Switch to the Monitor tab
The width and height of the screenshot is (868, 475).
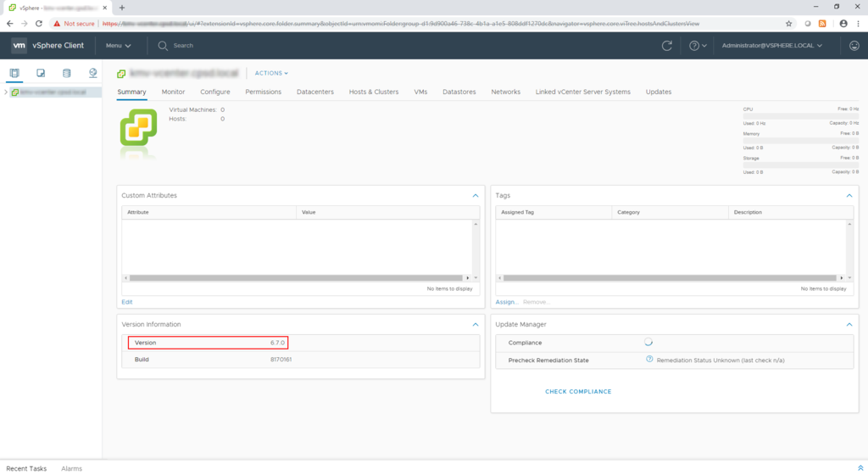click(173, 92)
